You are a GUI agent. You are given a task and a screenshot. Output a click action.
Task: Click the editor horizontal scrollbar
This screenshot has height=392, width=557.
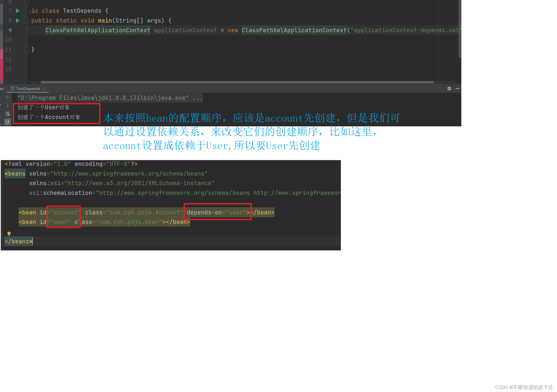(237, 82)
